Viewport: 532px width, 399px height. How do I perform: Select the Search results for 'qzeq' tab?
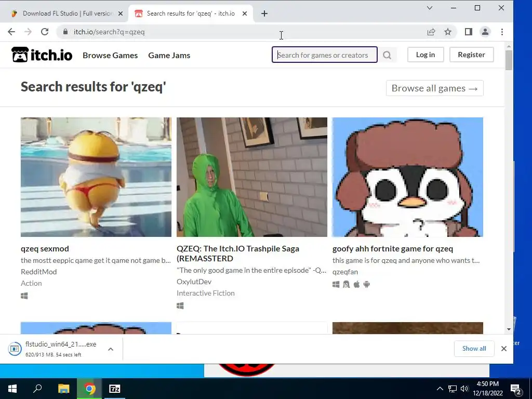[x=191, y=14]
